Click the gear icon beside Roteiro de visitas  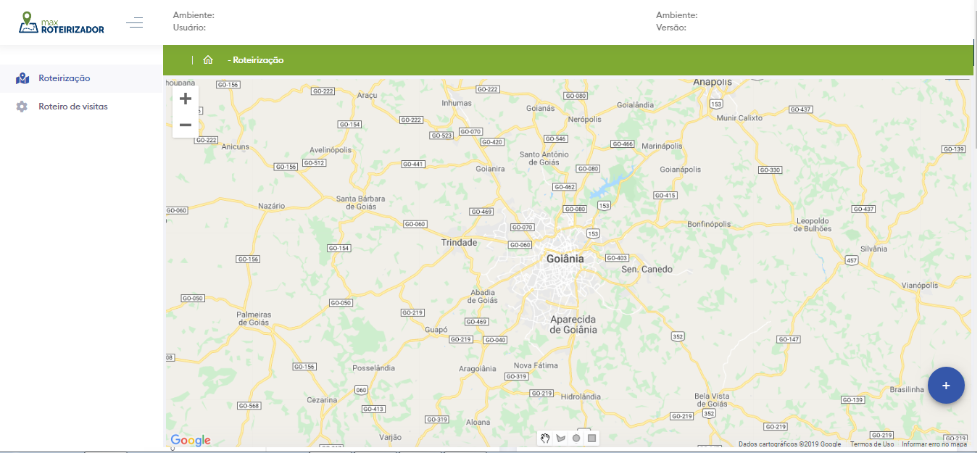[22, 107]
